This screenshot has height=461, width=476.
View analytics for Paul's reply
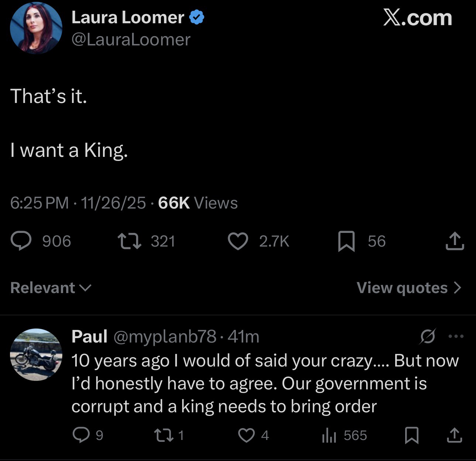[x=329, y=436]
